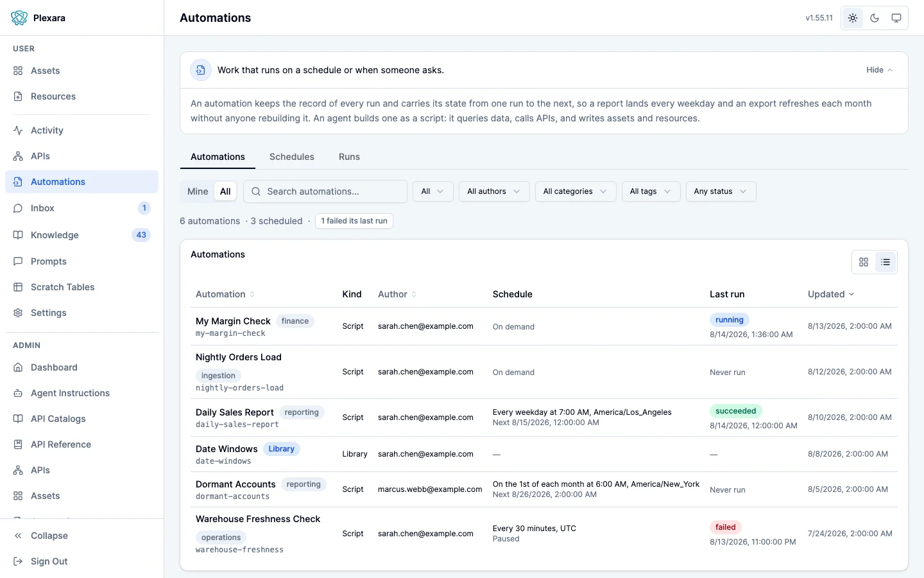The image size is (924, 578).
Task: Switch to light theme
Action: [853, 18]
